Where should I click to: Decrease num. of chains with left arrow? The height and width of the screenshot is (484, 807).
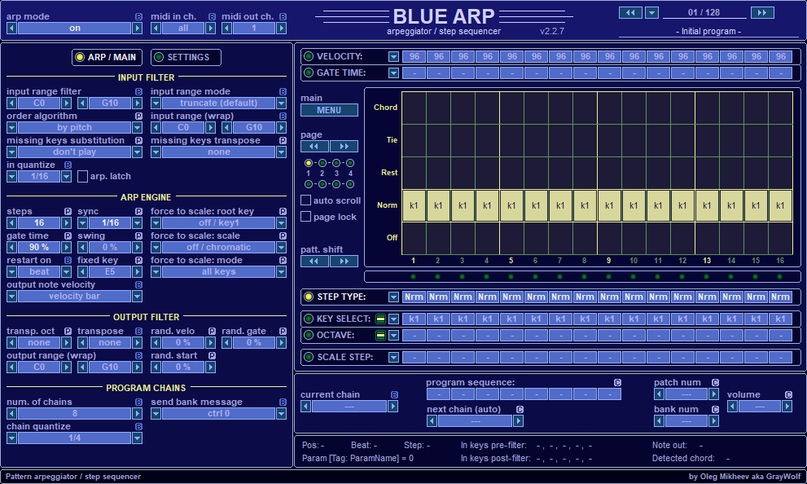pyautogui.click(x=11, y=413)
